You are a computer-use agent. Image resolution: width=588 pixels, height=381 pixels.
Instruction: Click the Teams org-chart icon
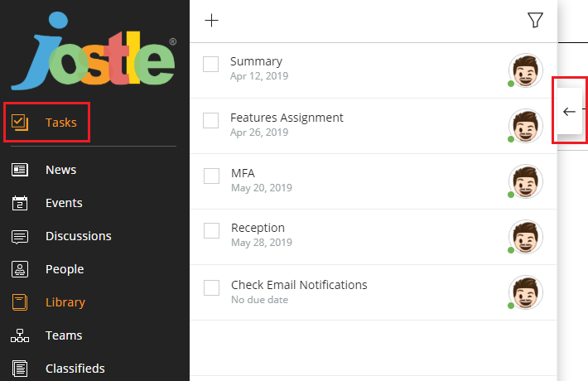click(x=20, y=335)
